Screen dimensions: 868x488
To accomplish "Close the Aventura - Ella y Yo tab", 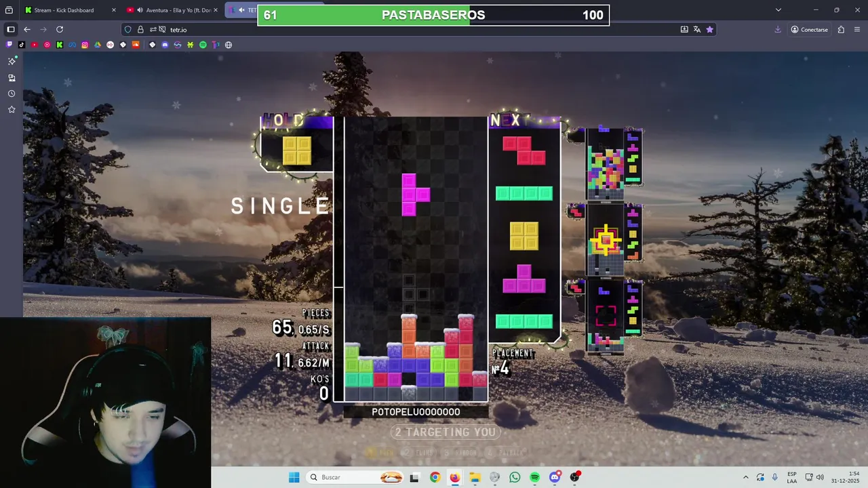I will point(216,10).
